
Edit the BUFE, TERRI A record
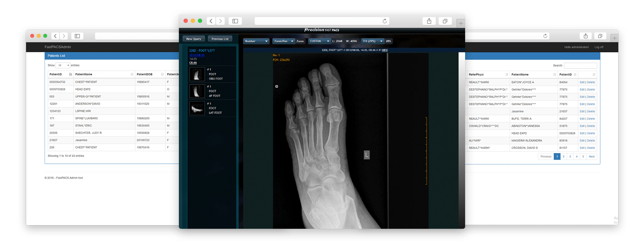(582, 119)
